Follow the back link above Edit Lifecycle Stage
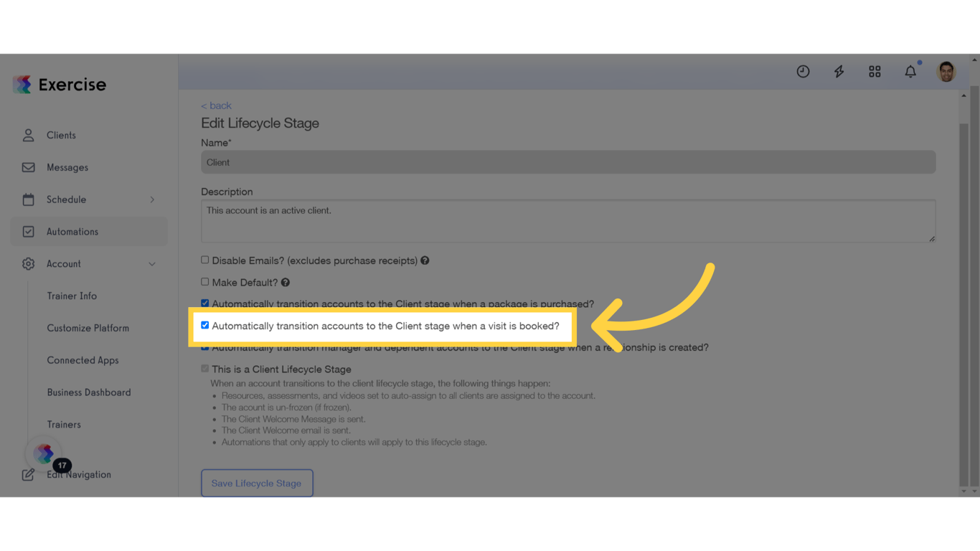980x551 pixels. click(x=216, y=105)
